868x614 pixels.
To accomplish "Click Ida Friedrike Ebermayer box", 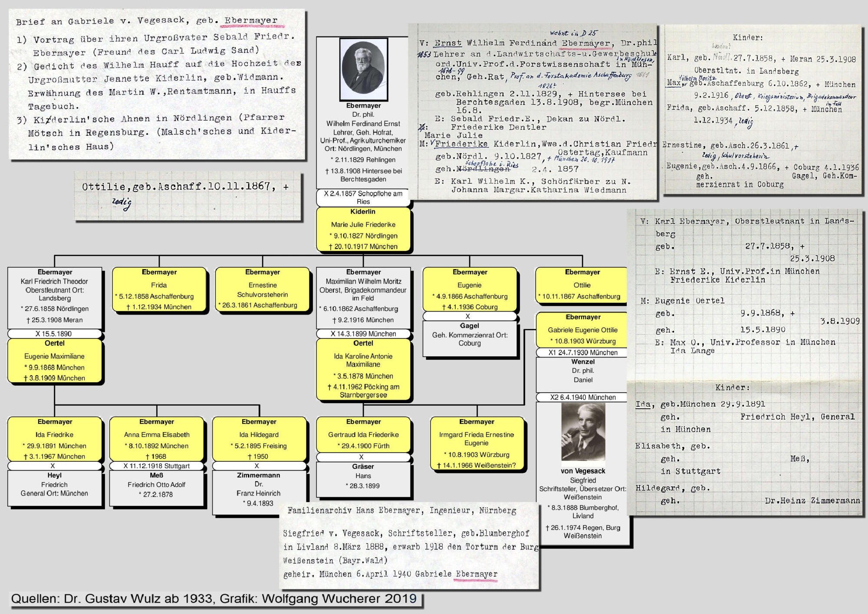I will click(x=55, y=439).
